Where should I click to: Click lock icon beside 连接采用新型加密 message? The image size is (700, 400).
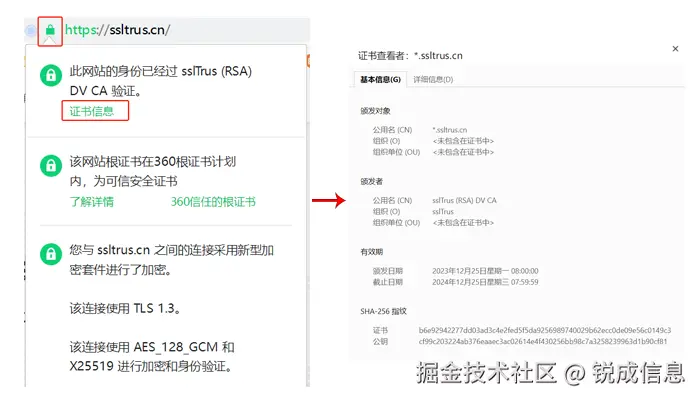pos(51,254)
